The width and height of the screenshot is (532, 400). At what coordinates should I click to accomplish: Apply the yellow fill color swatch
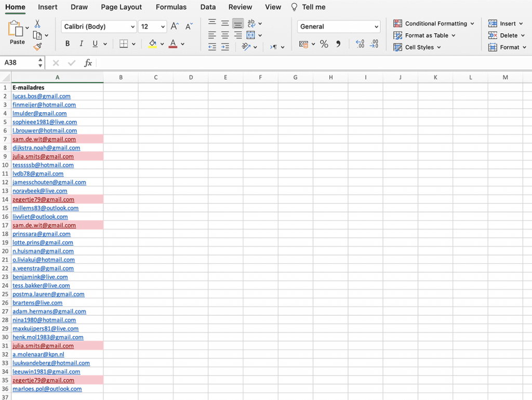tap(152, 44)
